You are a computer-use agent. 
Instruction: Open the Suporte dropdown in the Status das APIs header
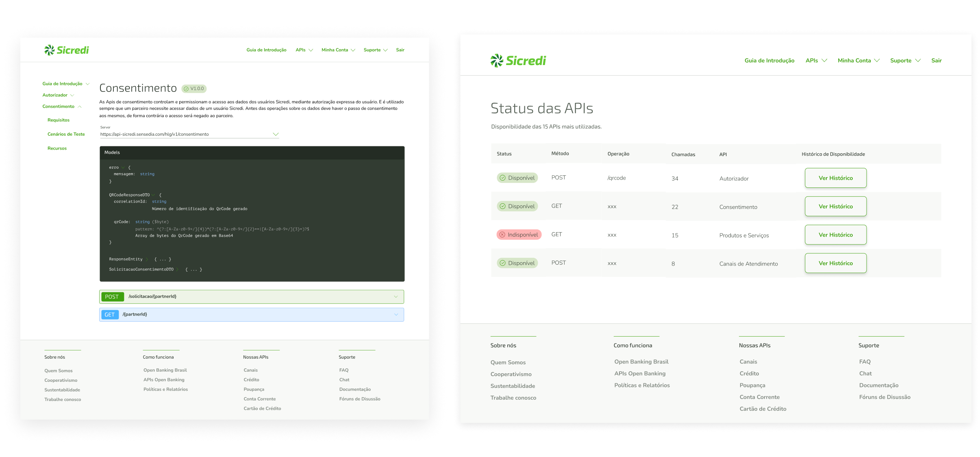(x=905, y=61)
